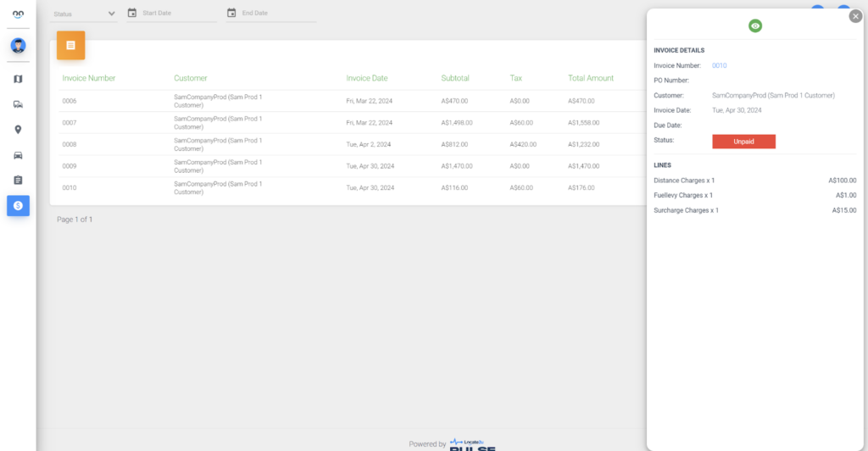Click the End Date calendar icon
868x451 pixels.
click(x=231, y=13)
